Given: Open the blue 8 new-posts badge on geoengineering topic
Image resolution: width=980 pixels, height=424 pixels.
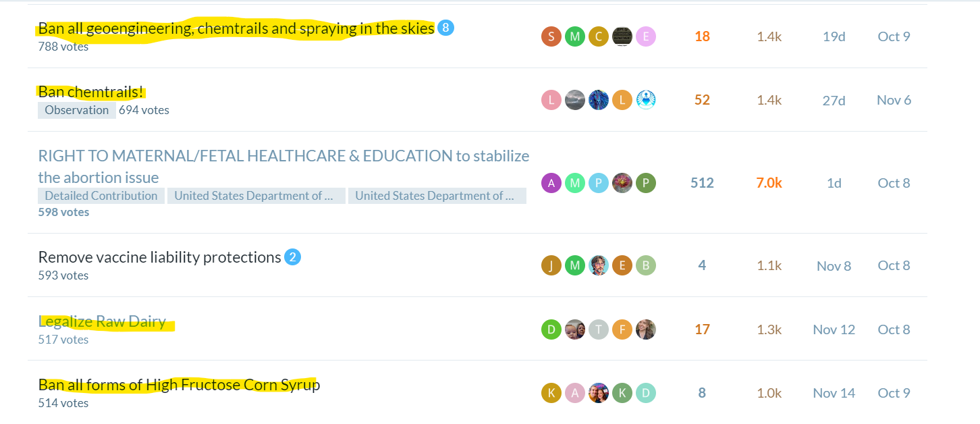Looking at the screenshot, I should [445, 28].
